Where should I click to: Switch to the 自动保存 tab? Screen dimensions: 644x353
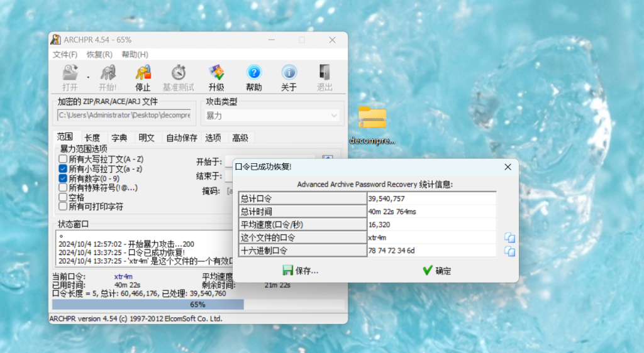tap(182, 138)
